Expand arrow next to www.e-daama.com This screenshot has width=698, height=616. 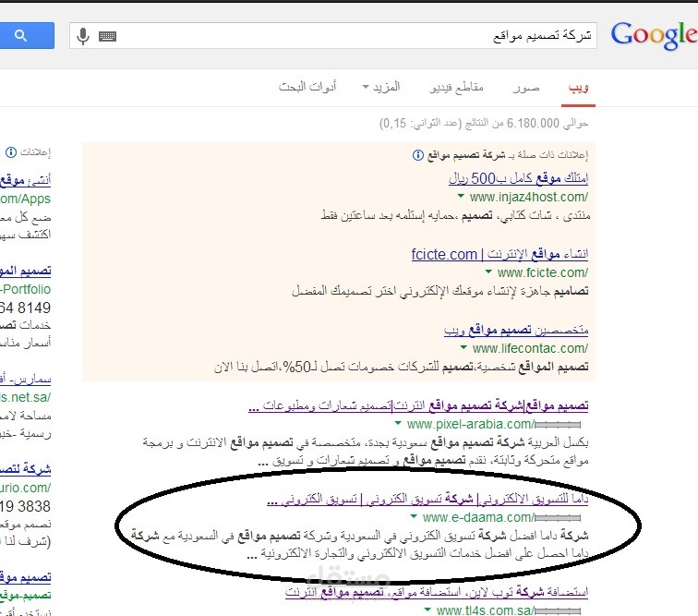[414, 516]
